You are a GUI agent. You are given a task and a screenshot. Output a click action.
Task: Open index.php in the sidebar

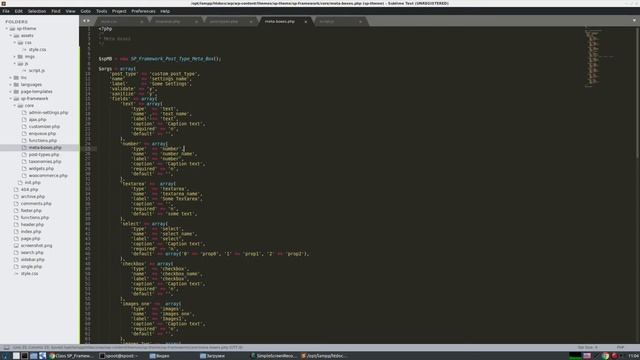31,231
